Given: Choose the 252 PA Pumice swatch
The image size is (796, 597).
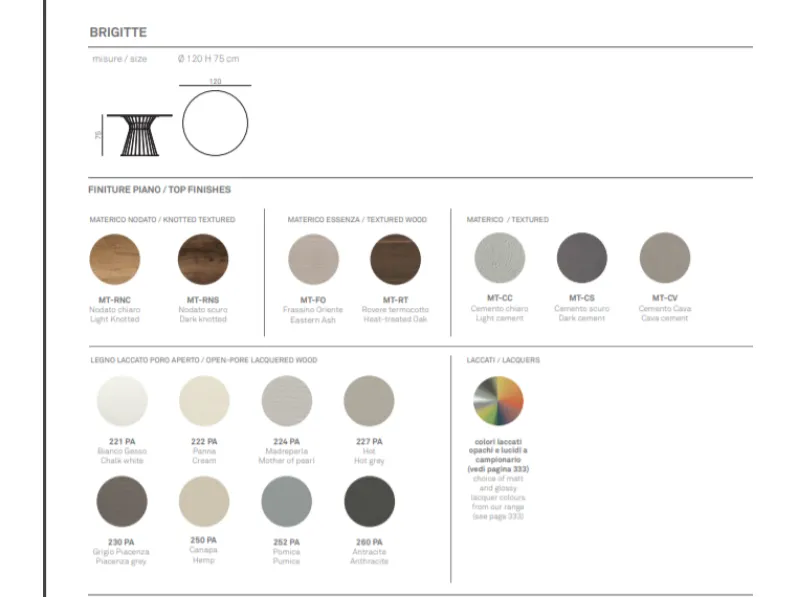Looking at the screenshot, I should click(287, 502).
